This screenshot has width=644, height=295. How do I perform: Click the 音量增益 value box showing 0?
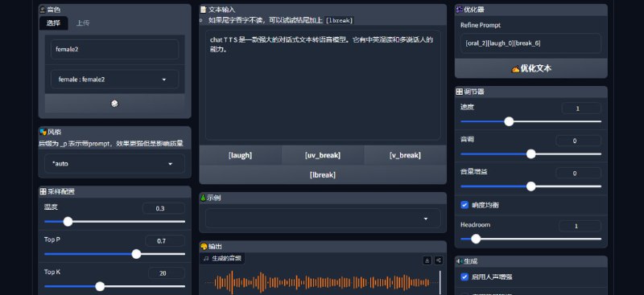point(578,173)
